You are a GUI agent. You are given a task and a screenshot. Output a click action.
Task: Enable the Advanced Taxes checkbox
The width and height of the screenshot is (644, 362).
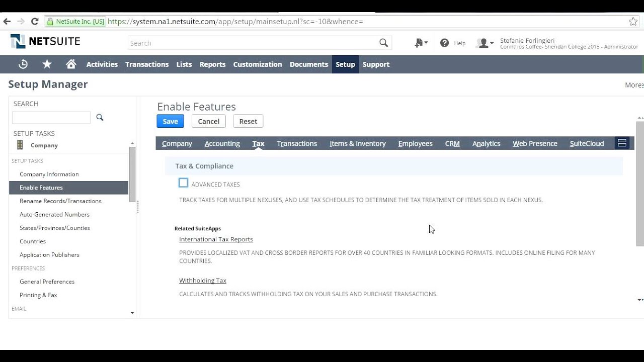[x=183, y=183]
